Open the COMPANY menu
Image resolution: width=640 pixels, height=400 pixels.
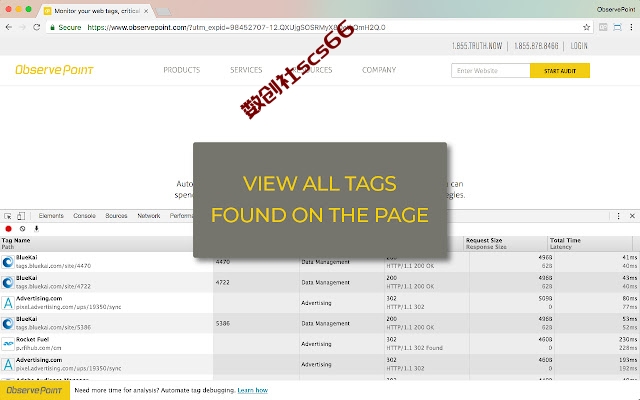(379, 70)
